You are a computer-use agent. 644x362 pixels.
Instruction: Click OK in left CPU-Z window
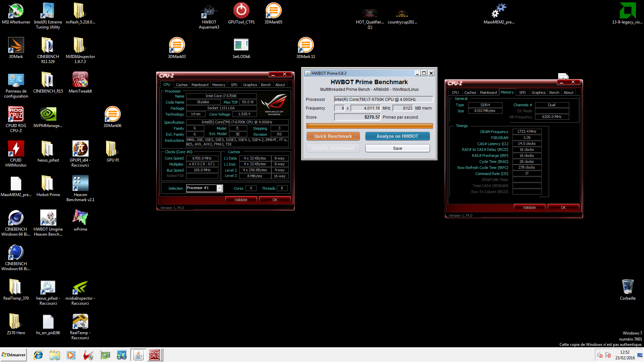click(x=275, y=200)
